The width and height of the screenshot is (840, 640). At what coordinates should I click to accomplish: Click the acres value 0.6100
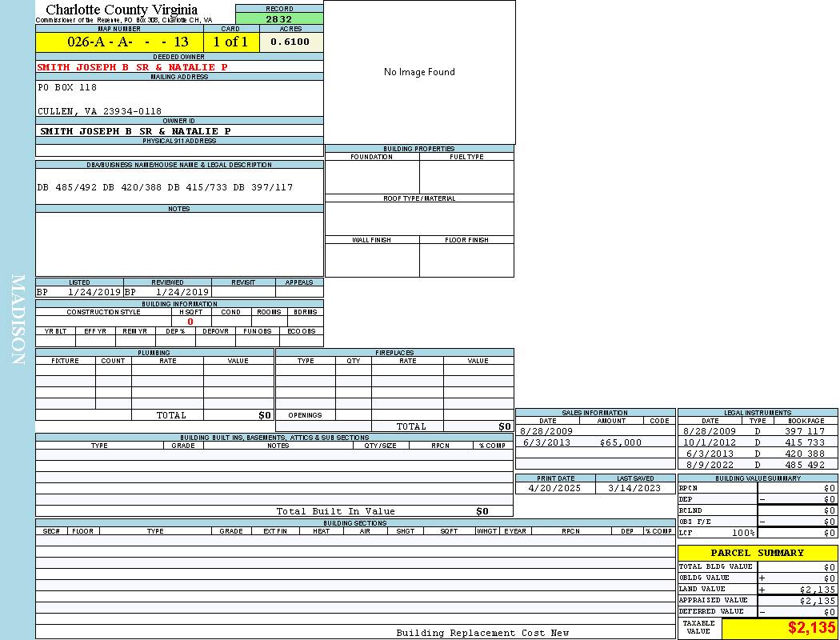click(x=290, y=42)
